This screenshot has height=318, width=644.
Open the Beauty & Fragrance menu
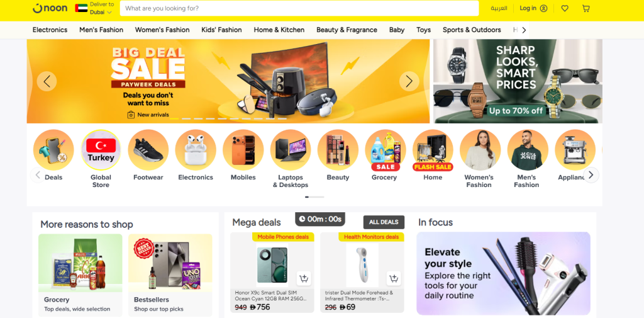pos(347,30)
